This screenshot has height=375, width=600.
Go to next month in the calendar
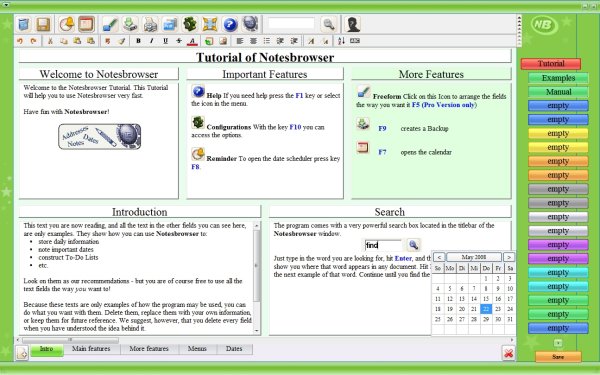[509, 257]
